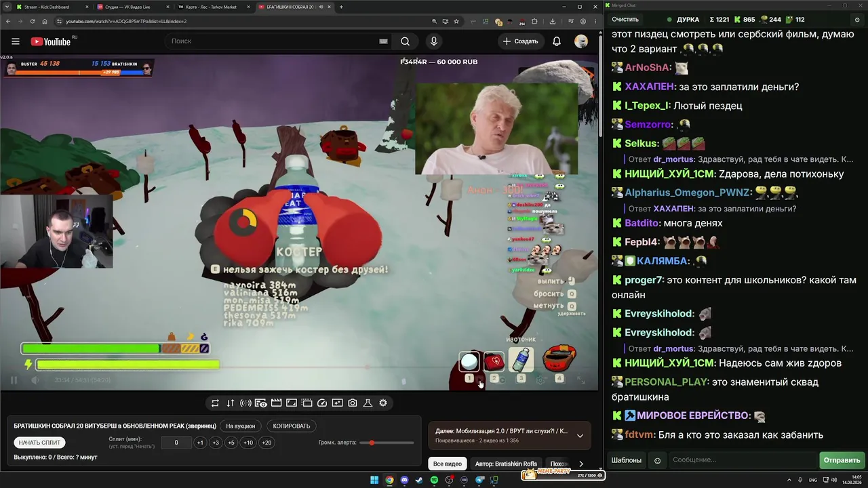
Task: Click the sparkle frame icon in the toolbar
Action: pyautogui.click(x=337, y=403)
